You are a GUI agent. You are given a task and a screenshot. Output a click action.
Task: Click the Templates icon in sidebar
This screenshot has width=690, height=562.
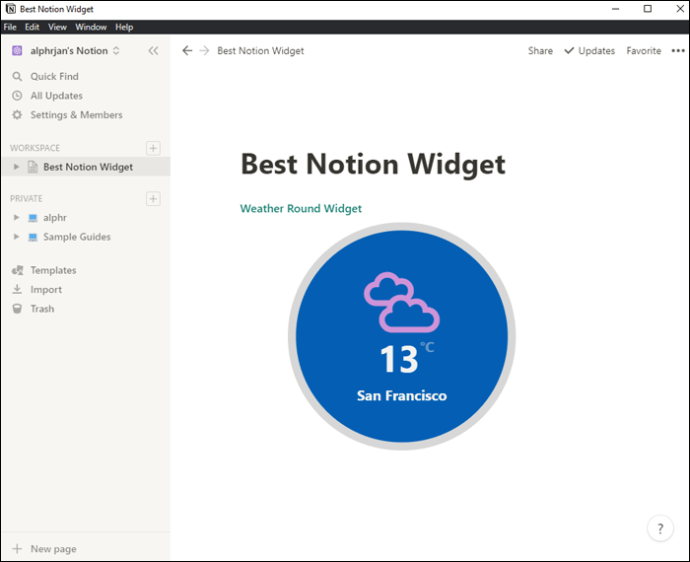18,270
